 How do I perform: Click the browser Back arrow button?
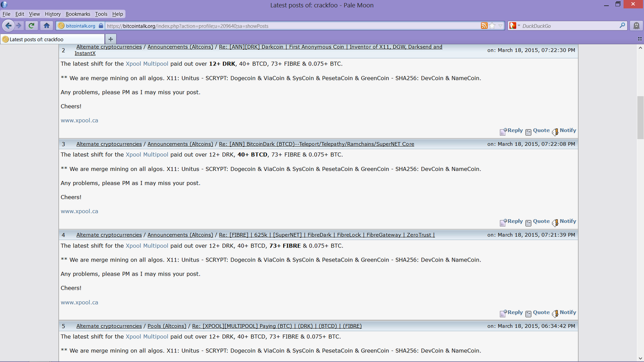8,26
